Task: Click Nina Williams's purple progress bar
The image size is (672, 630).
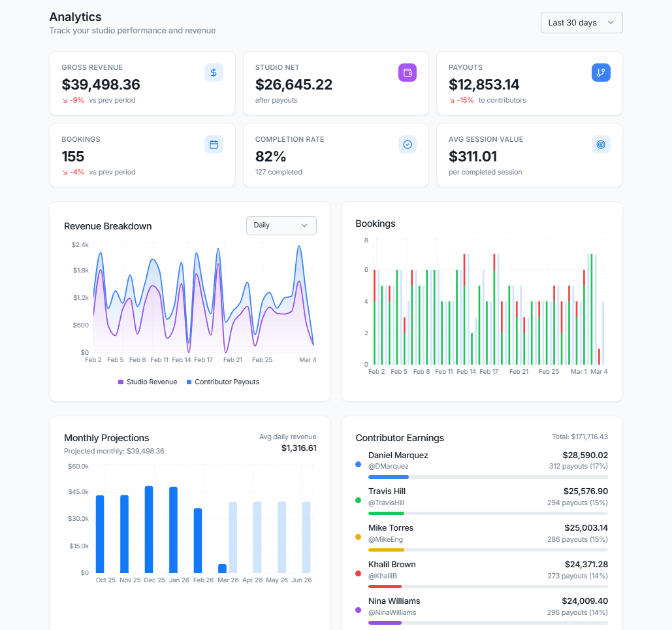Action: coord(385,623)
